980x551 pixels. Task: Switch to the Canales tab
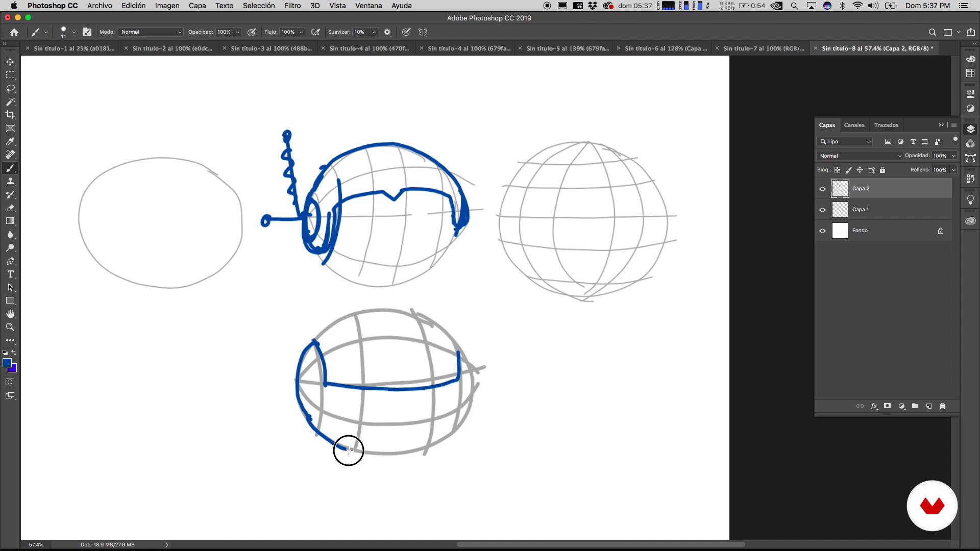[x=854, y=125]
